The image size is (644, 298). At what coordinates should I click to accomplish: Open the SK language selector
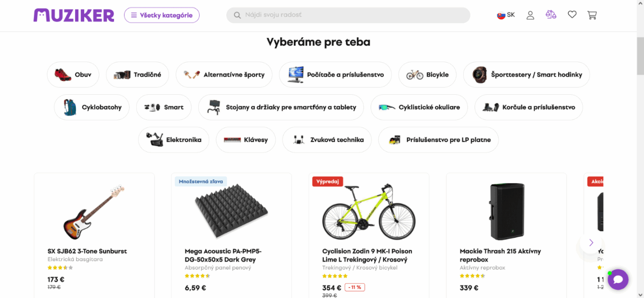pyautogui.click(x=505, y=14)
